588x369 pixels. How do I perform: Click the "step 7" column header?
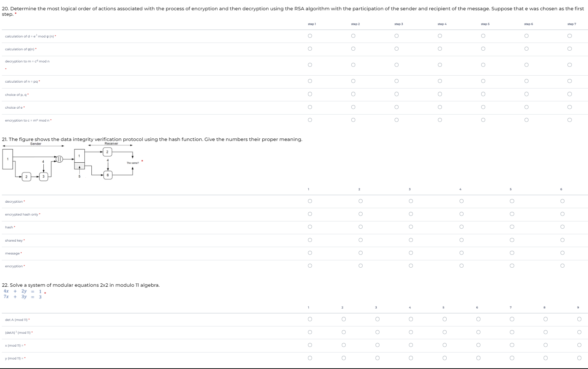[x=571, y=24]
